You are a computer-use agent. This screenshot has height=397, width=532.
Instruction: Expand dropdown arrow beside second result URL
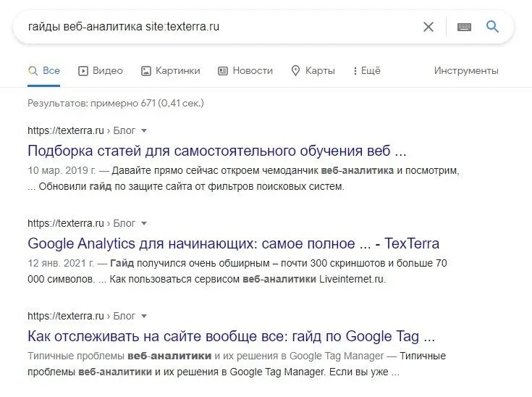tap(144, 224)
